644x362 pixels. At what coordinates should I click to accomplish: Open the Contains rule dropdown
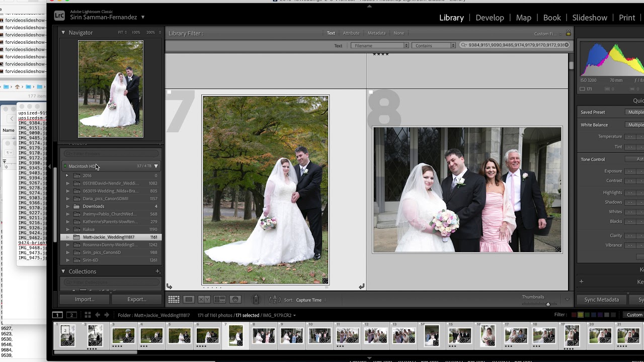[x=434, y=45]
